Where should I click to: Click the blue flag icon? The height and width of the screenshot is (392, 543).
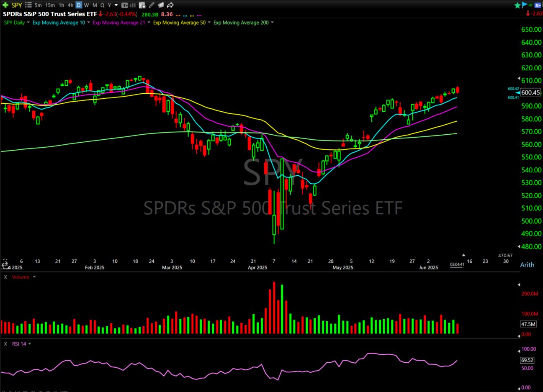tap(524, 5)
